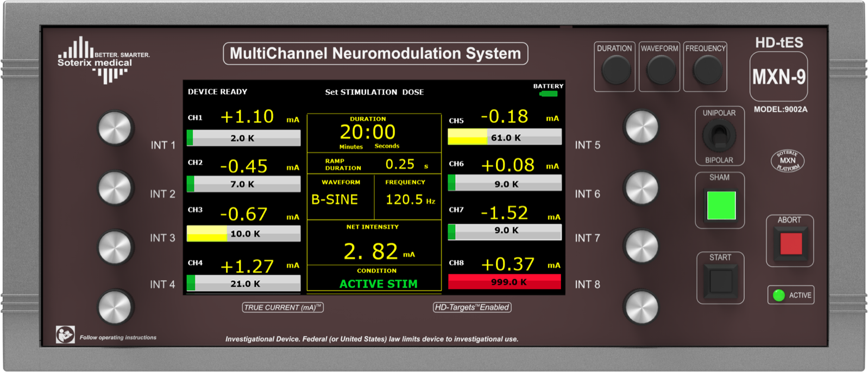Push the green SHAM button
The image size is (868, 372).
[721, 204]
